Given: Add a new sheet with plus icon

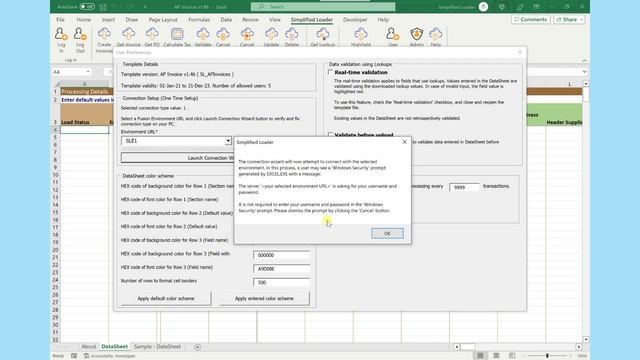Looking at the screenshot, I should click(198, 347).
